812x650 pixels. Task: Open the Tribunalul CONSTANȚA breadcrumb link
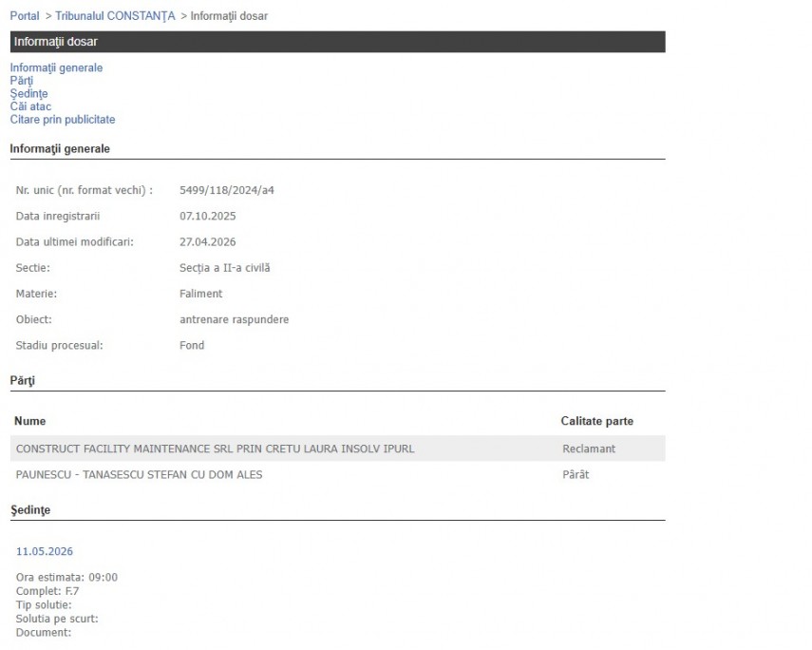115,16
